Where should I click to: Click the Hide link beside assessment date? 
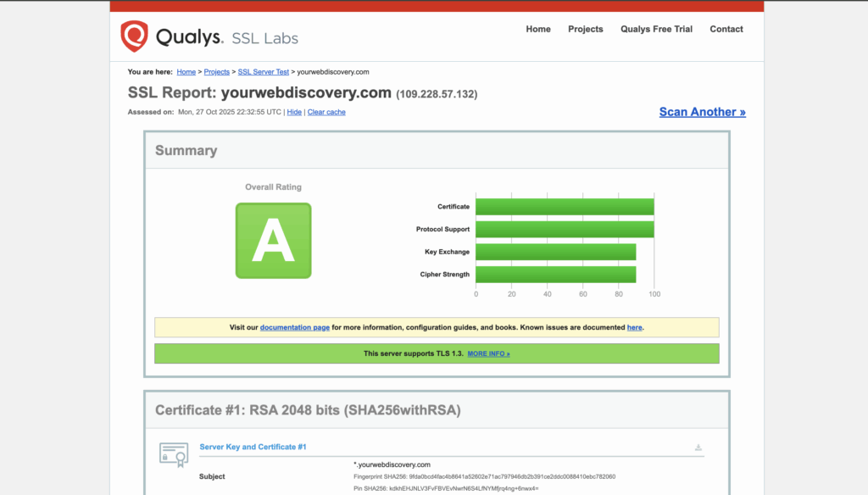coord(294,112)
